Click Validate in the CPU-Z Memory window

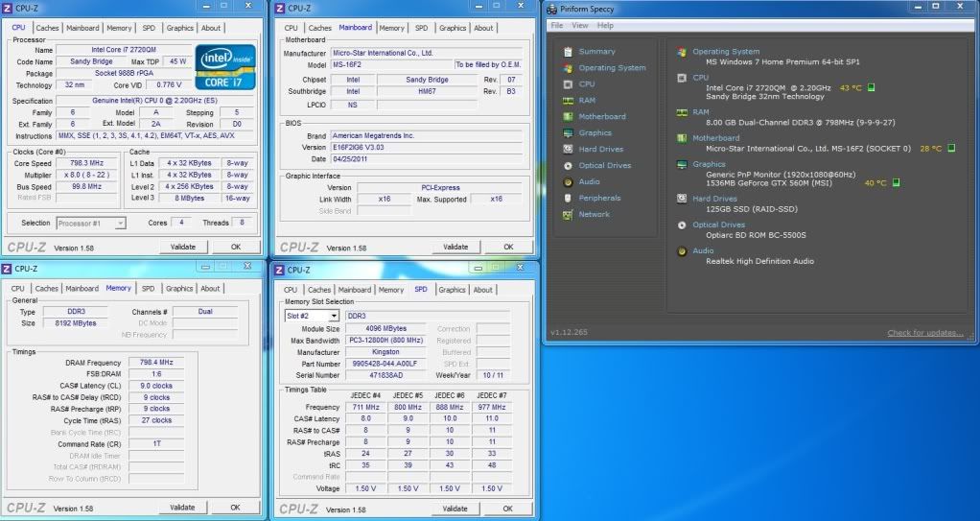182,508
